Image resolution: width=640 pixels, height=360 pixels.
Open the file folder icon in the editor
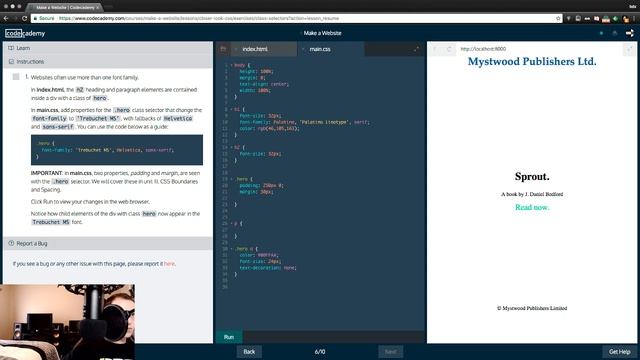223,49
